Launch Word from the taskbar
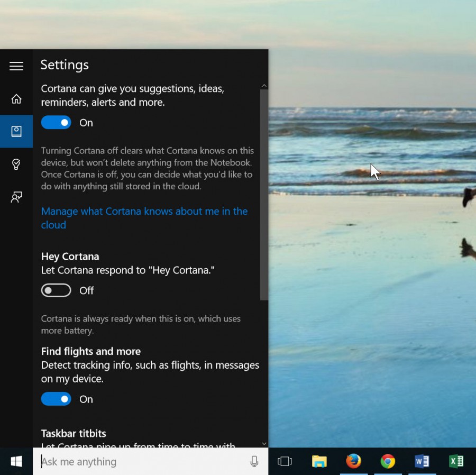The image size is (476, 475). coord(422,461)
